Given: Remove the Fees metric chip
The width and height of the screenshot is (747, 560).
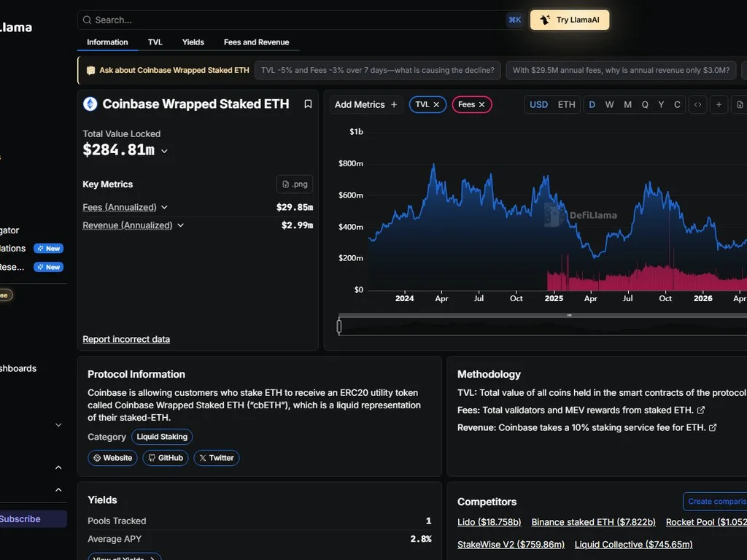Looking at the screenshot, I should pyautogui.click(x=481, y=105).
